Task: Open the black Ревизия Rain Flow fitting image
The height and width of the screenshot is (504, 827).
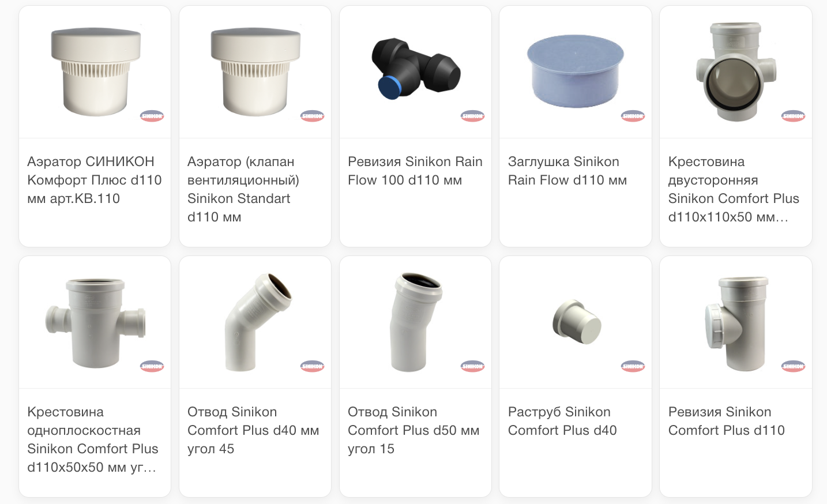Action: click(416, 72)
